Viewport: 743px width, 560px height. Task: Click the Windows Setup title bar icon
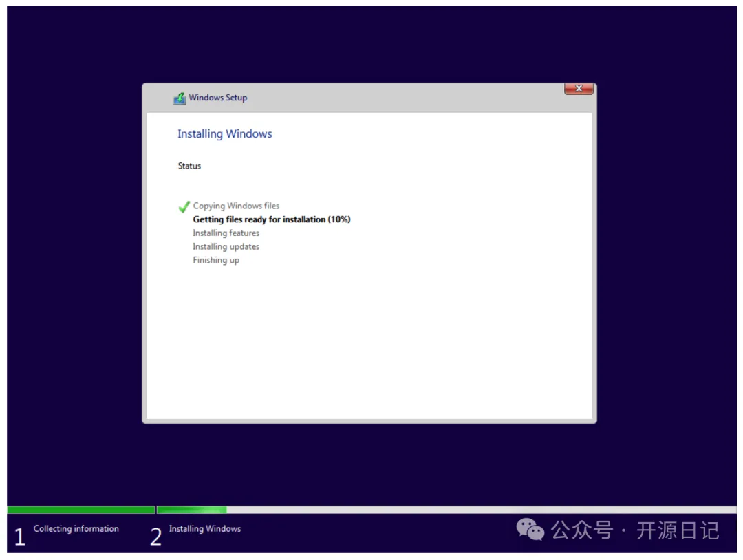[180, 98]
